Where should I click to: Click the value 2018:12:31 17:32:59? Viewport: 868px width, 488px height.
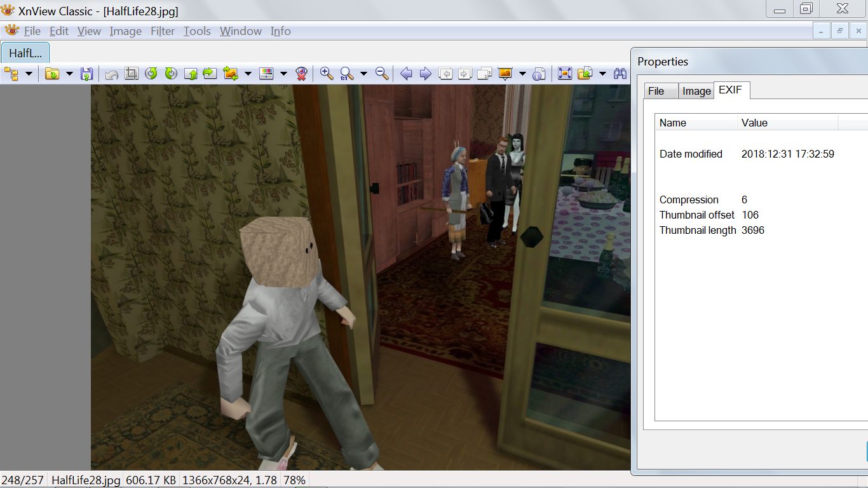788,154
